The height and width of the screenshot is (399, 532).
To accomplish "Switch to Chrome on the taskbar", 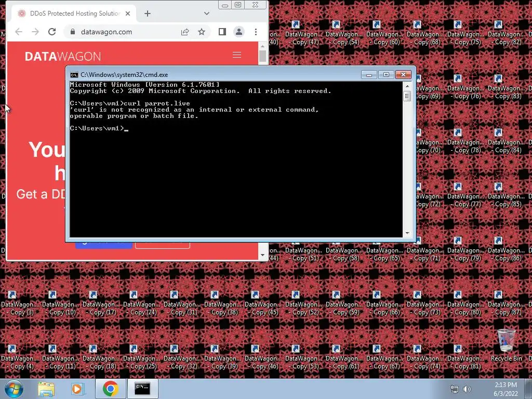I will point(110,389).
